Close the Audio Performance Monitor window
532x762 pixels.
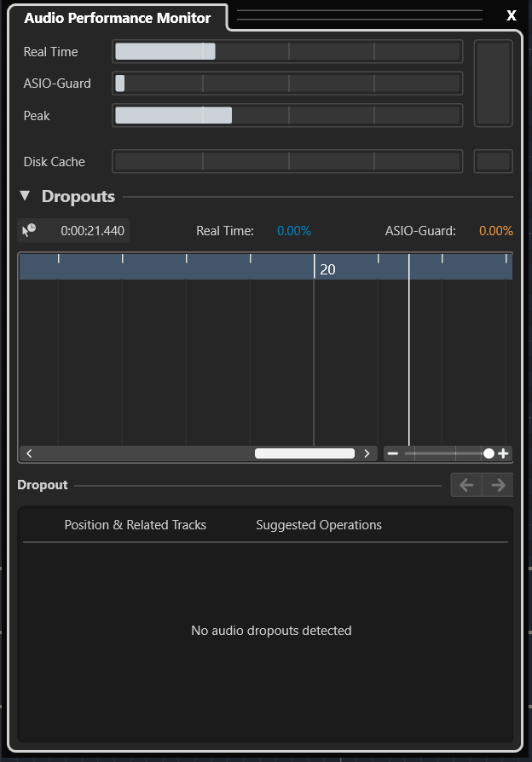[511, 15]
